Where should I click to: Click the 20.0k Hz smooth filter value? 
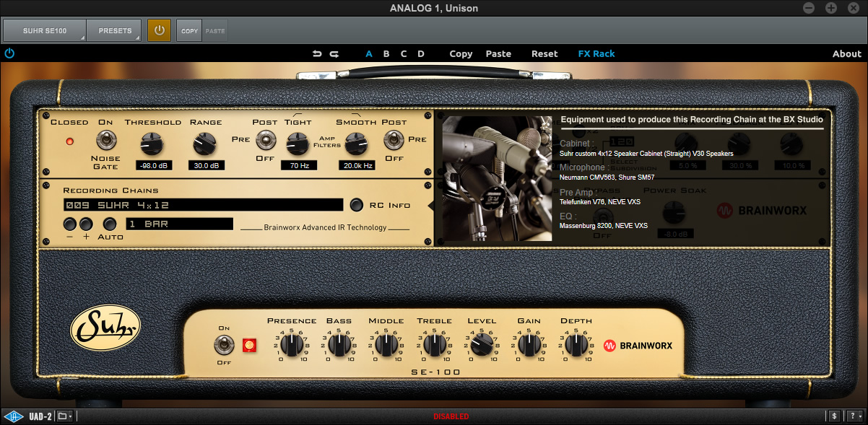357,165
